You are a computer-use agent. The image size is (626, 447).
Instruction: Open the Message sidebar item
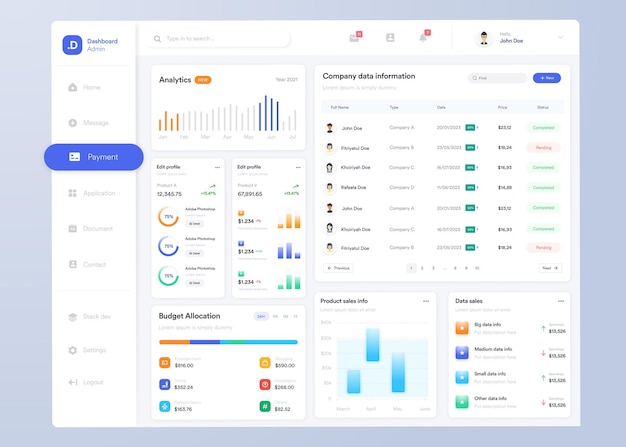coord(88,123)
